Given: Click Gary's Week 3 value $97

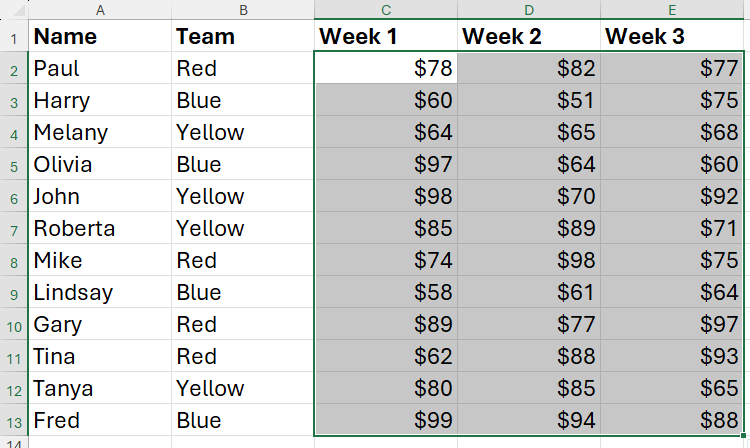Looking at the screenshot, I should (x=672, y=325).
